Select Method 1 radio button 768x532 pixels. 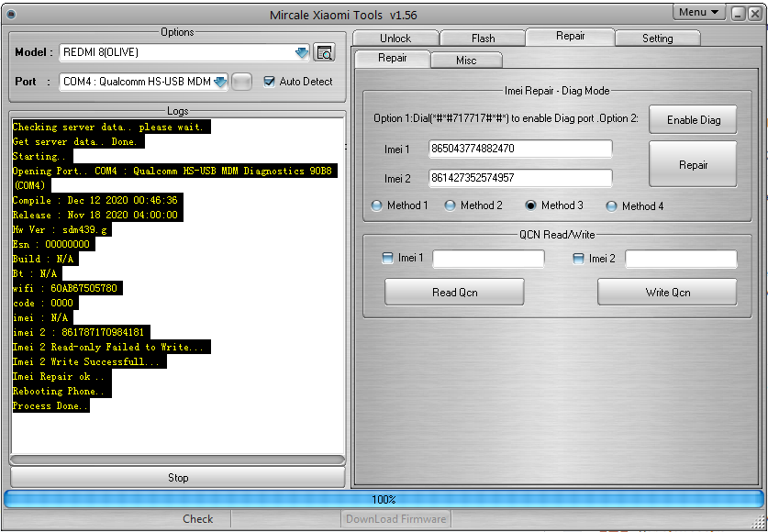coord(376,205)
